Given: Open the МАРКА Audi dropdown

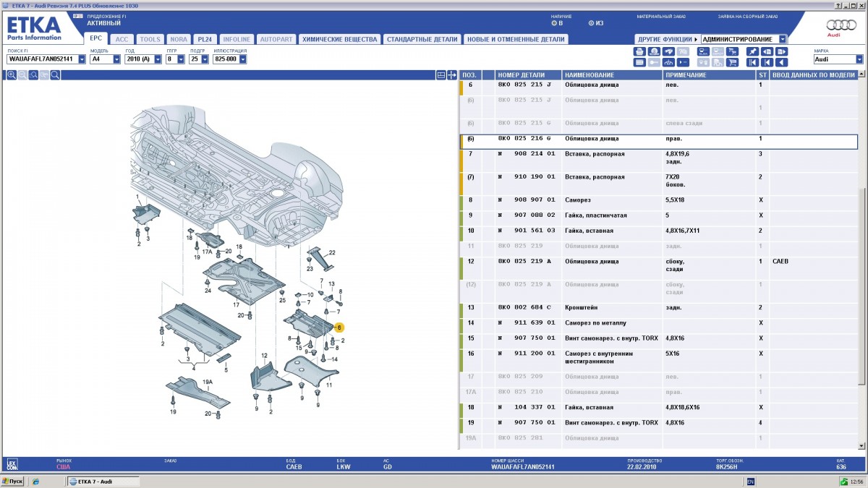Looking at the screenshot, I should 859,59.
